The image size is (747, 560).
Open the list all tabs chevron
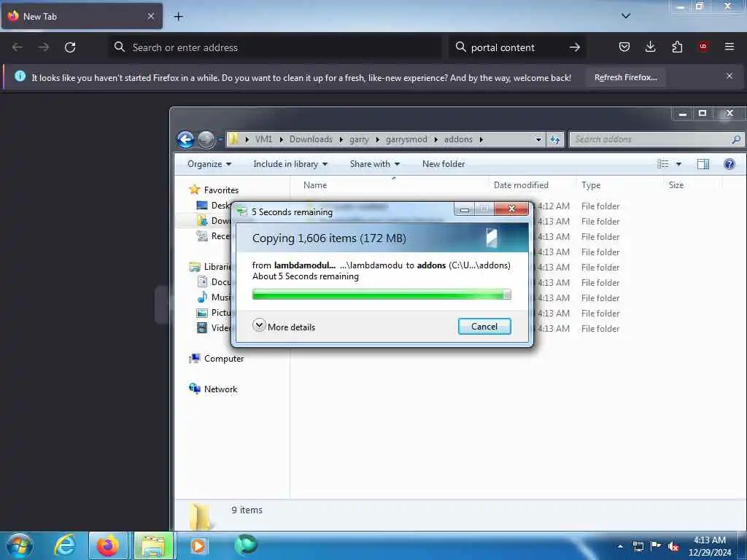(x=626, y=16)
